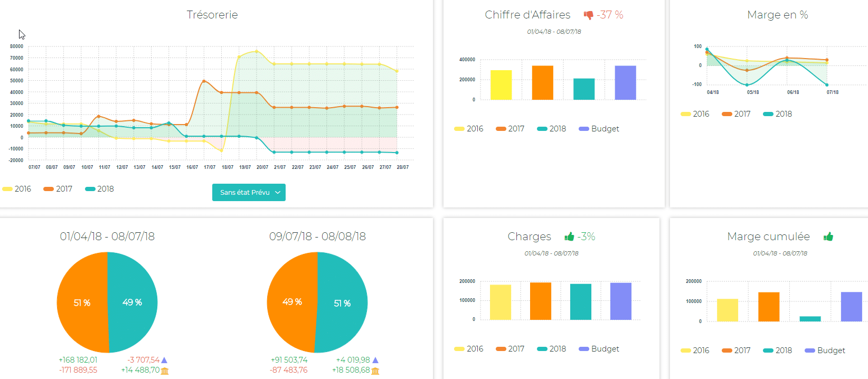Click the blue triangle icon beside -3 707,54

pyautogui.click(x=164, y=360)
